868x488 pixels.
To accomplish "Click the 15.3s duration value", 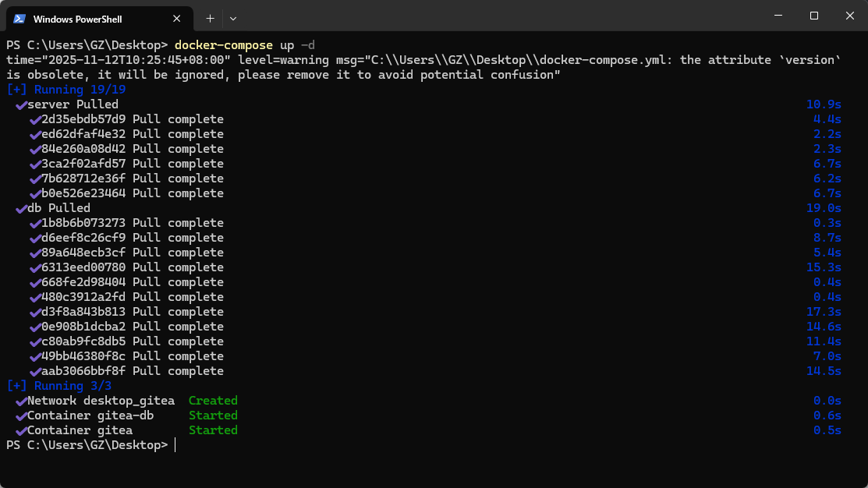I will click(x=824, y=267).
